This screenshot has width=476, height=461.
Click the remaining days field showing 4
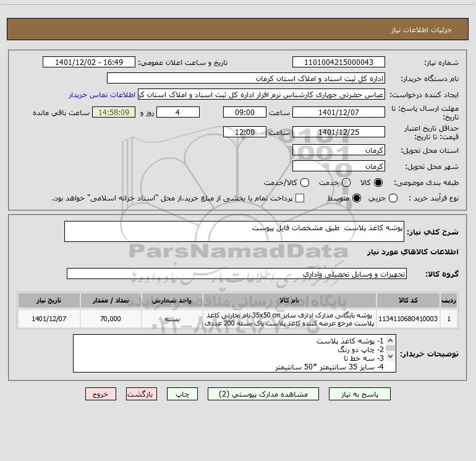(178, 112)
